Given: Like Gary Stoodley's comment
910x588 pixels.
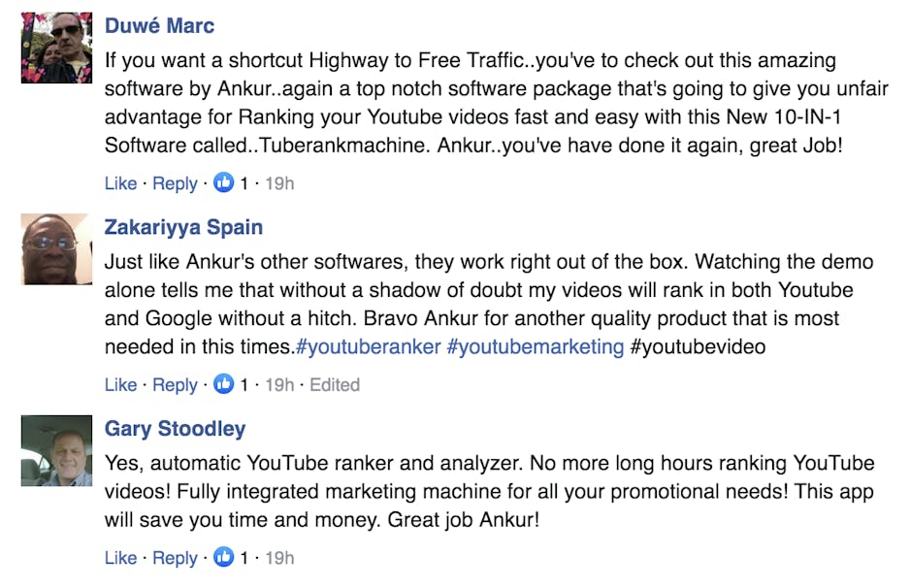Looking at the screenshot, I should point(120,558).
